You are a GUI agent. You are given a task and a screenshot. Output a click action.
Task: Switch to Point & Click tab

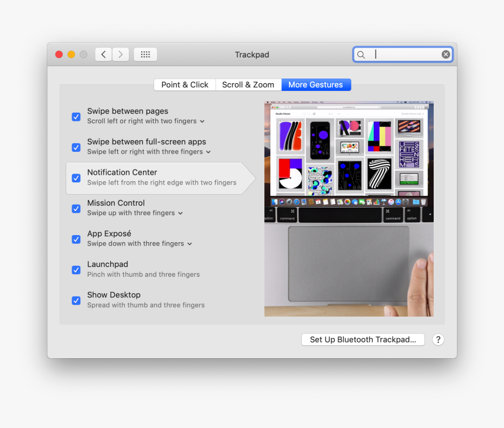click(x=185, y=84)
